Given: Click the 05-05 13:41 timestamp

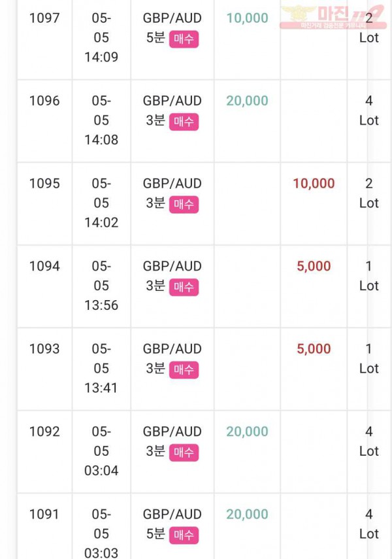Looking at the screenshot, I should 101,368.
